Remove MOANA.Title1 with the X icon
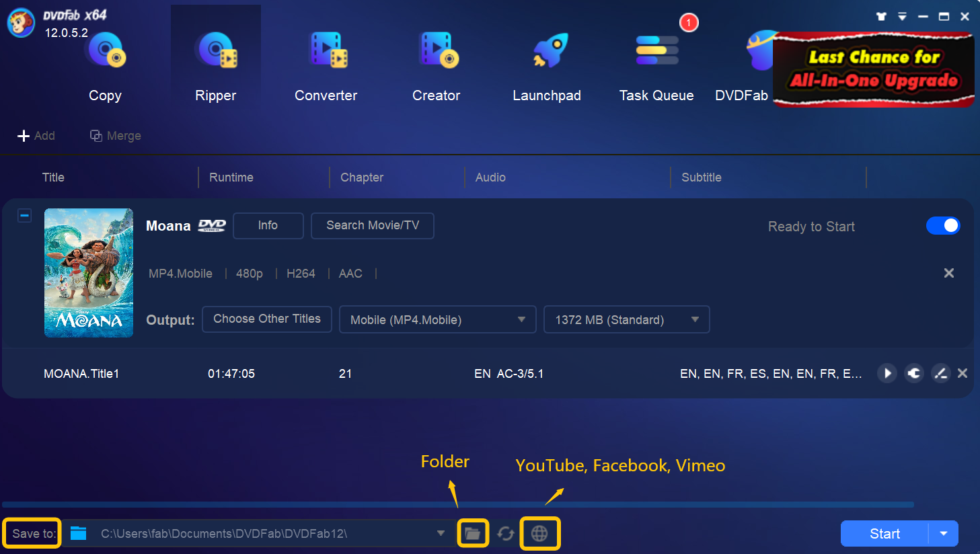Viewport: 980px width, 554px height. [963, 373]
